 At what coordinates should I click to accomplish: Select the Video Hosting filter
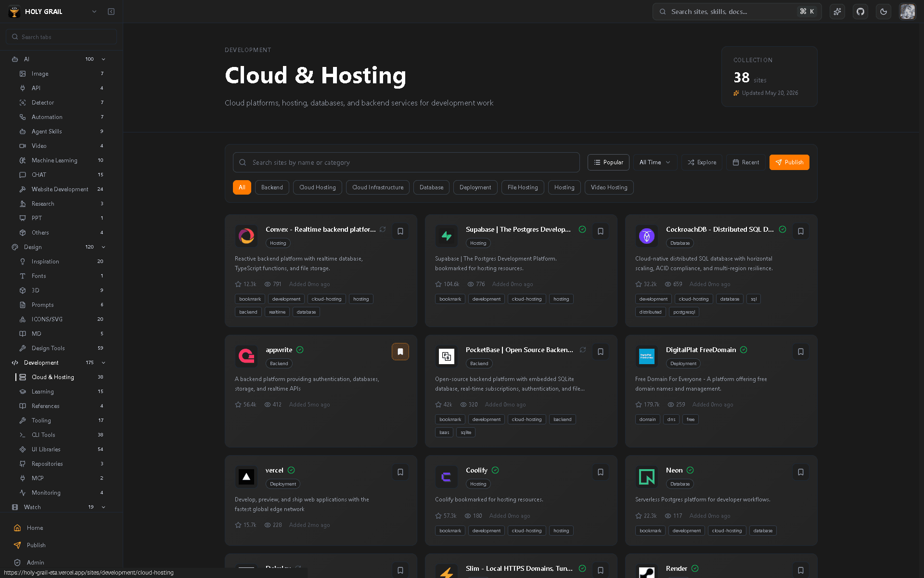(x=609, y=187)
